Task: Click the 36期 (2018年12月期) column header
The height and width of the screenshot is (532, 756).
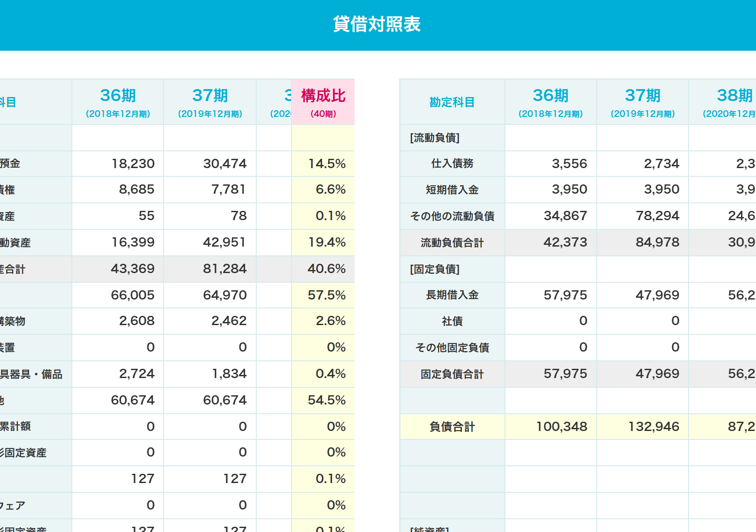Action: [117, 101]
